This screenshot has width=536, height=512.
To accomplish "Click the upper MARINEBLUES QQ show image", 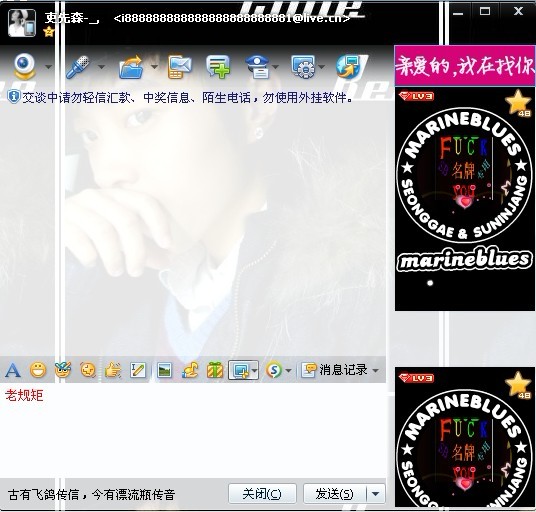I will [465, 199].
